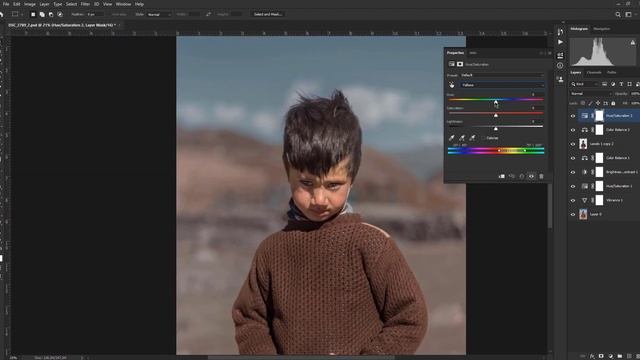Open the History panel icon
Viewport: 640px width, 360px height.
coord(560,32)
